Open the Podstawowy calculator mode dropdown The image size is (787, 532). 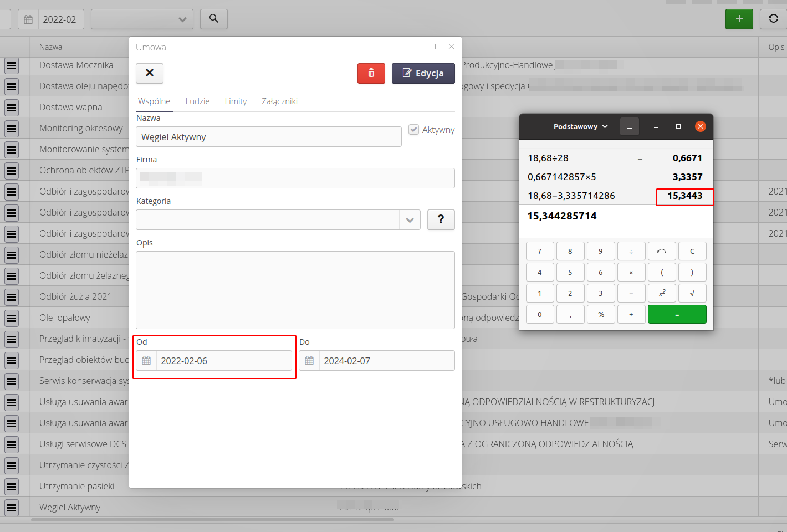coord(580,126)
